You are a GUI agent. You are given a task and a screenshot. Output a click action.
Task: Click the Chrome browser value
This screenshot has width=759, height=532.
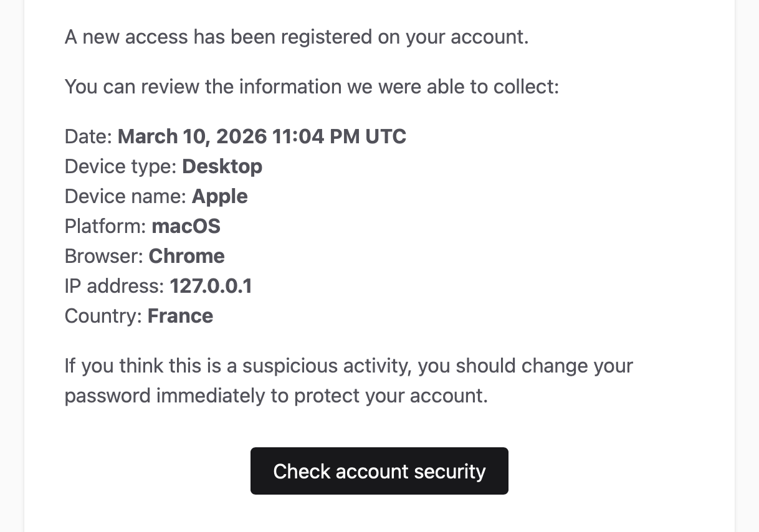click(x=186, y=256)
